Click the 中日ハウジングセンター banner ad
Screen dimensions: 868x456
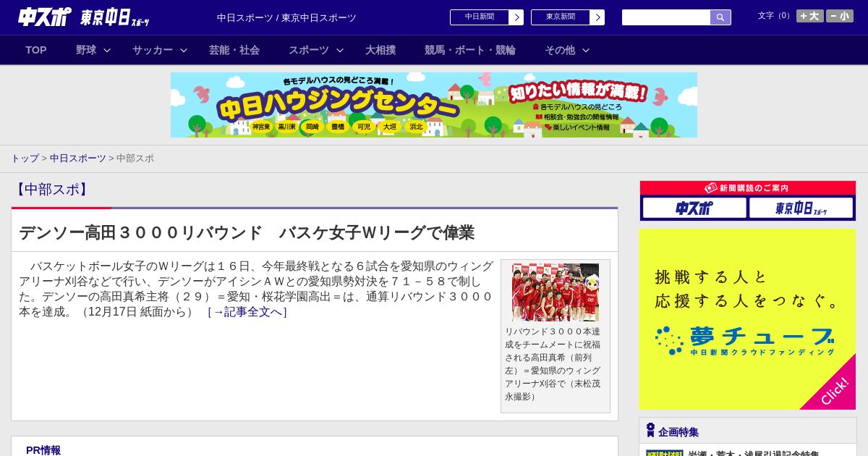[434, 105]
